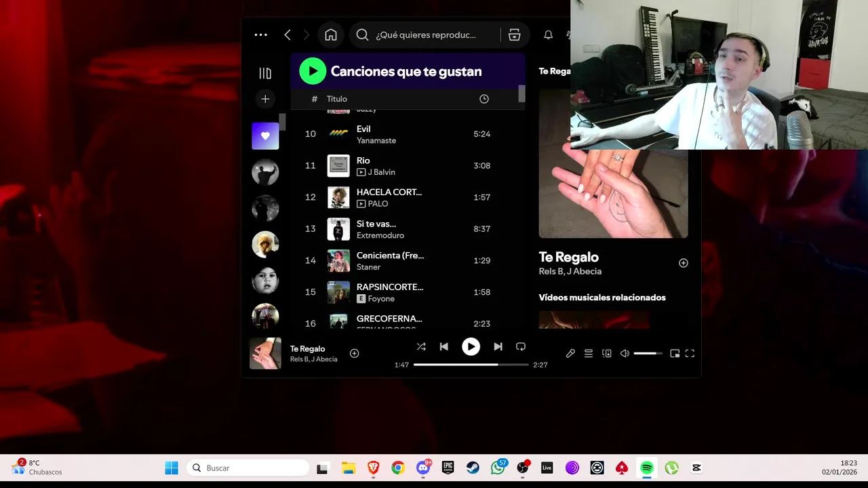Open Liked Songs heart tile in sidebar
Viewport: 868px width, 488px height.
(265, 136)
